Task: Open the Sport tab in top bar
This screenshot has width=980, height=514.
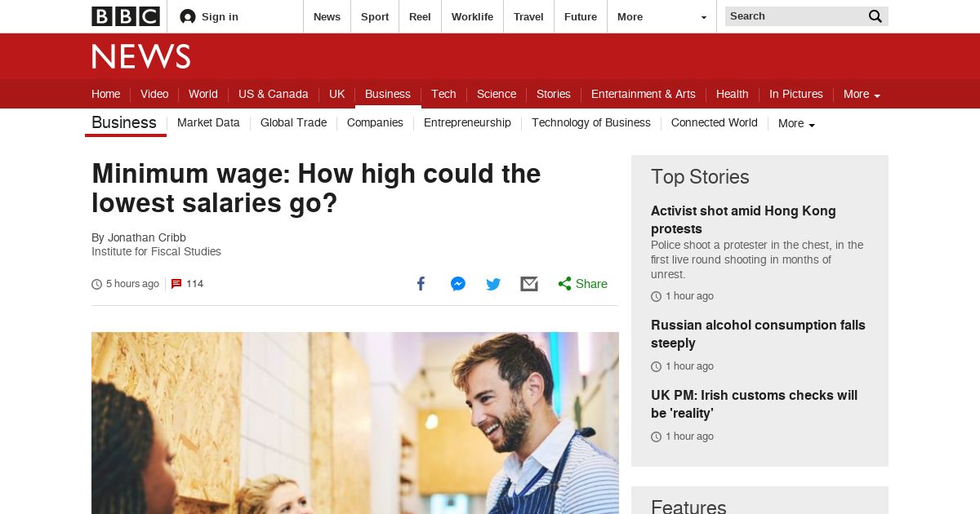Action: [x=375, y=16]
